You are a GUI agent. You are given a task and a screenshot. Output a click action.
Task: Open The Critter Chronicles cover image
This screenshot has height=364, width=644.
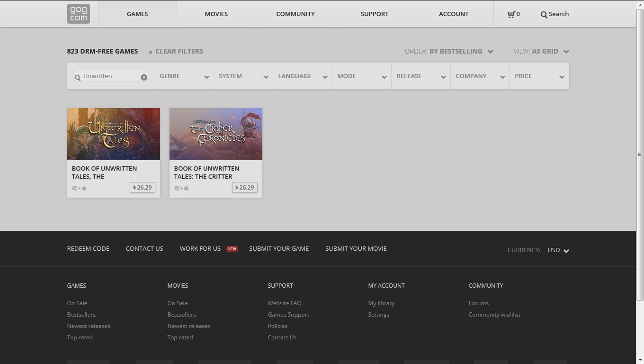click(216, 134)
